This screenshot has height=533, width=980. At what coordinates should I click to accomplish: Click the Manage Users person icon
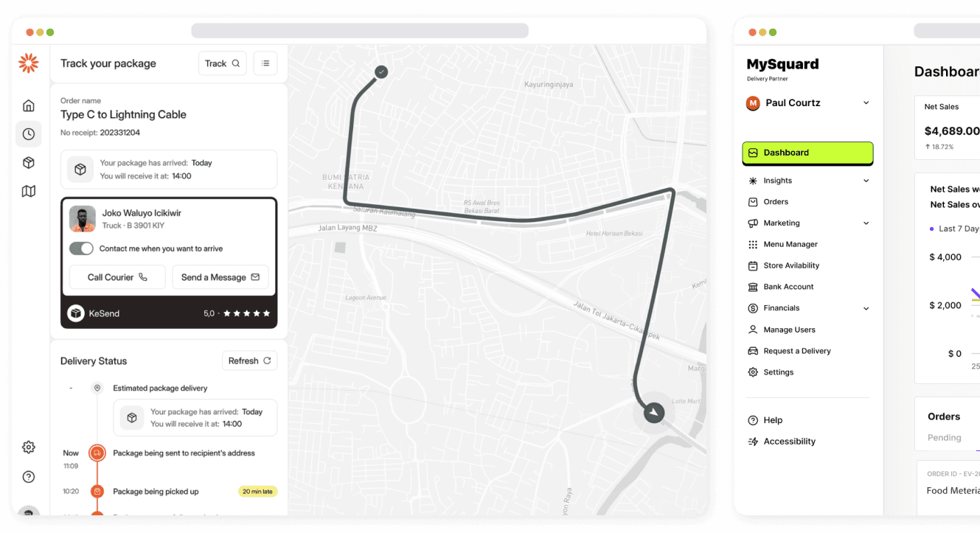(x=753, y=330)
